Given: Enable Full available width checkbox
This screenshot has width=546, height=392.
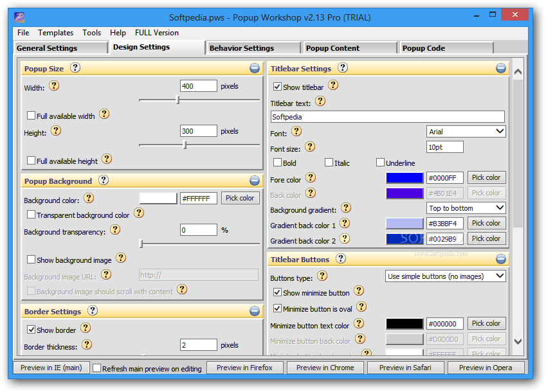Looking at the screenshot, I should click(x=31, y=116).
